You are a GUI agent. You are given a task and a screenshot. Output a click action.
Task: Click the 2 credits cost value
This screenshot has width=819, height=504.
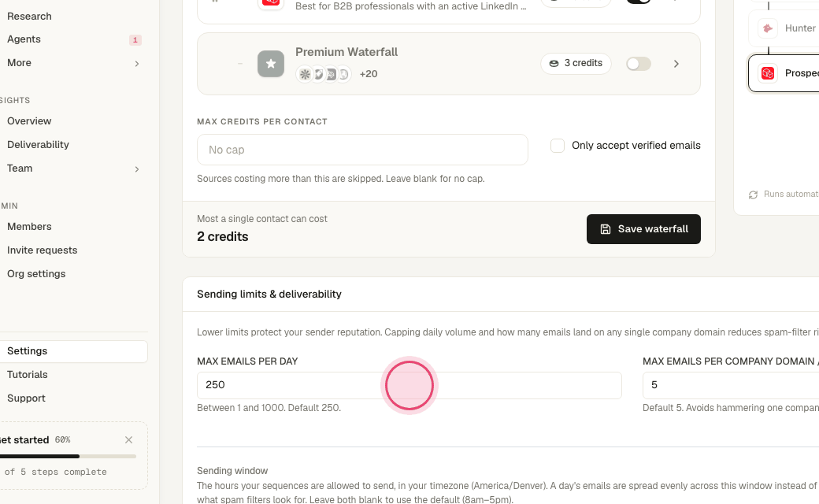[223, 236]
